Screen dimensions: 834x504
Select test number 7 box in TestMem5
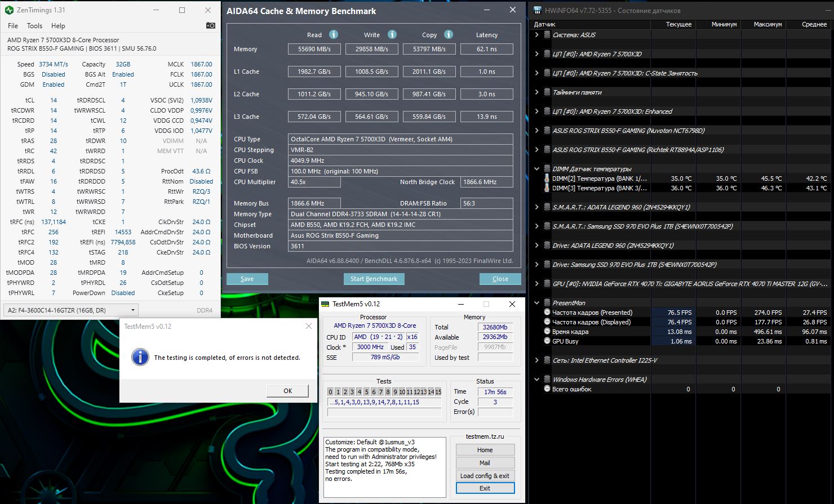pyautogui.click(x=380, y=392)
